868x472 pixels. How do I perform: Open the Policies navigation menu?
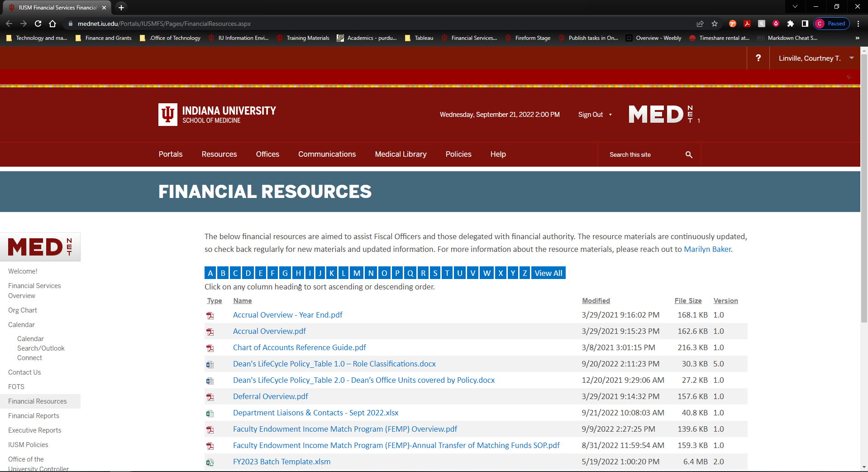pos(458,154)
